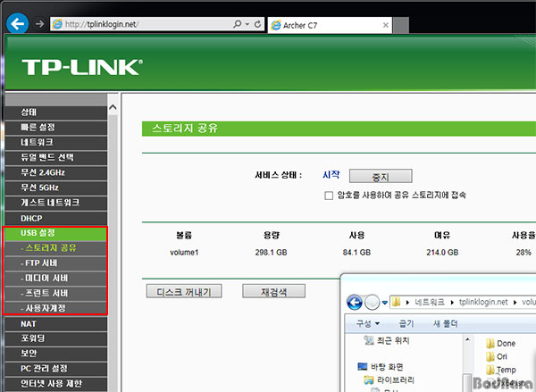Click the TP-LINK logo
This screenshot has height=392, width=536.
pos(82,67)
